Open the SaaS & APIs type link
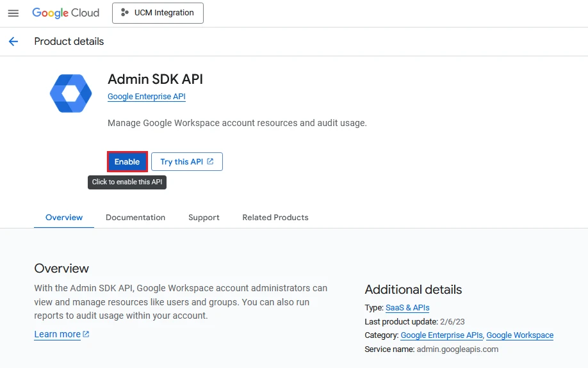 point(407,308)
